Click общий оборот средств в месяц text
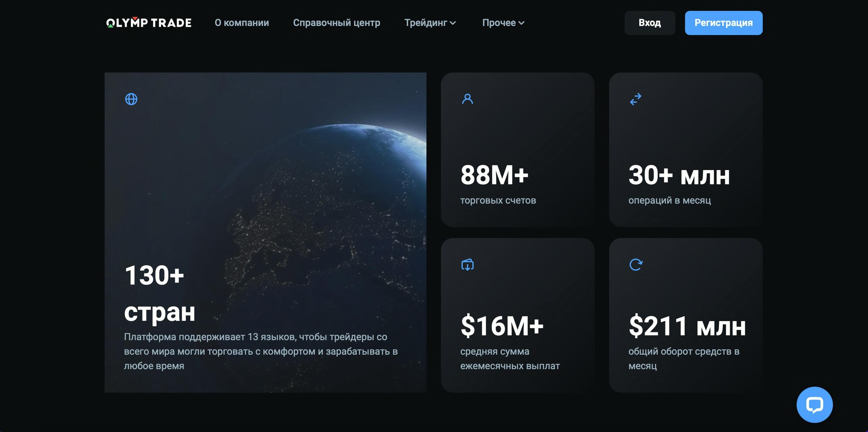868x432 pixels. point(684,358)
